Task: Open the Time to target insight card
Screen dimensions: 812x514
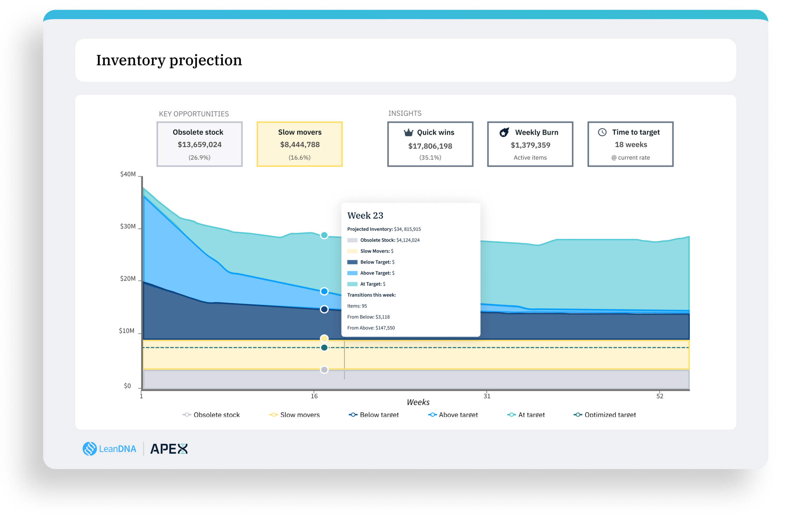Action: pyautogui.click(x=630, y=144)
